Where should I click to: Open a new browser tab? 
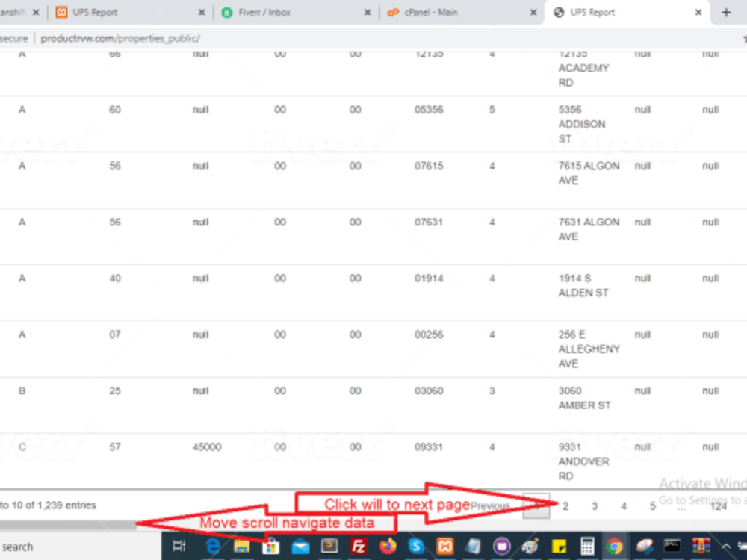pyautogui.click(x=726, y=13)
